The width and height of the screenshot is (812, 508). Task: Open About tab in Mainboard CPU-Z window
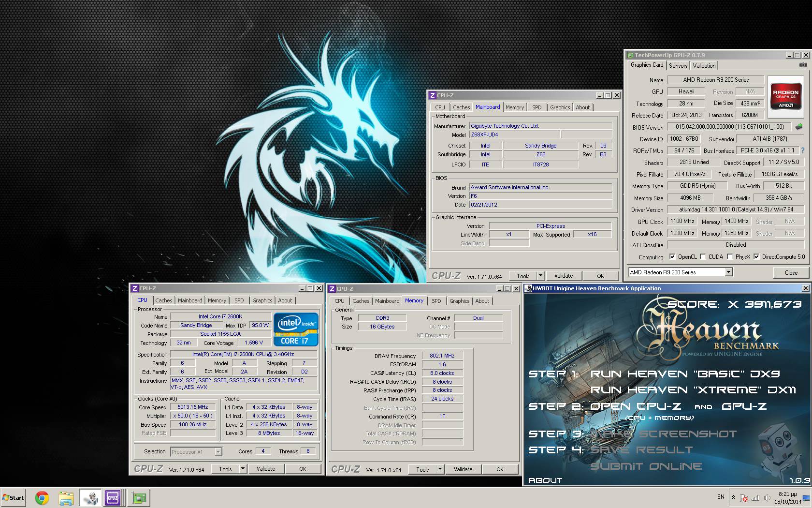click(583, 107)
